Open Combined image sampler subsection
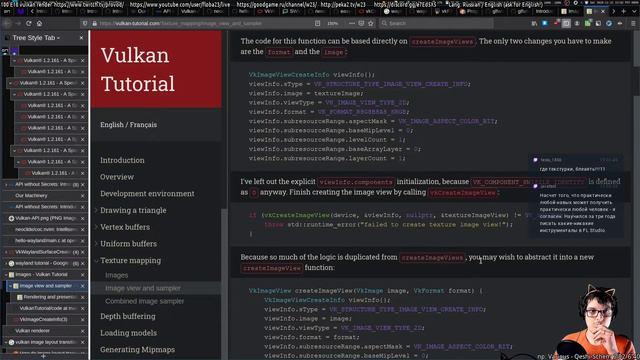The width and height of the screenshot is (640, 360). [144, 301]
